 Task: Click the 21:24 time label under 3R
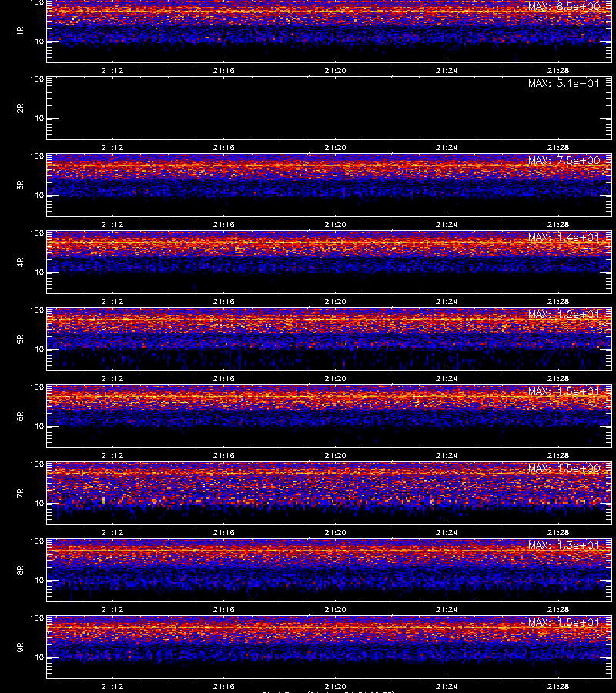(x=447, y=225)
